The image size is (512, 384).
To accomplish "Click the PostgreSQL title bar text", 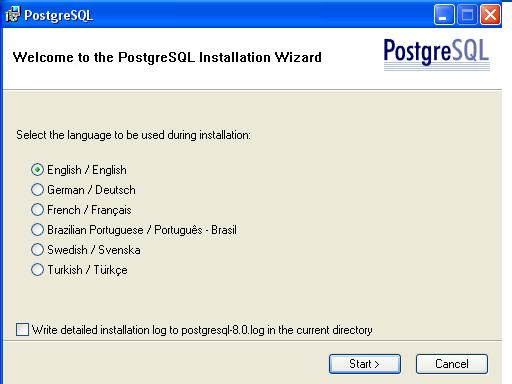I will click(59, 15).
